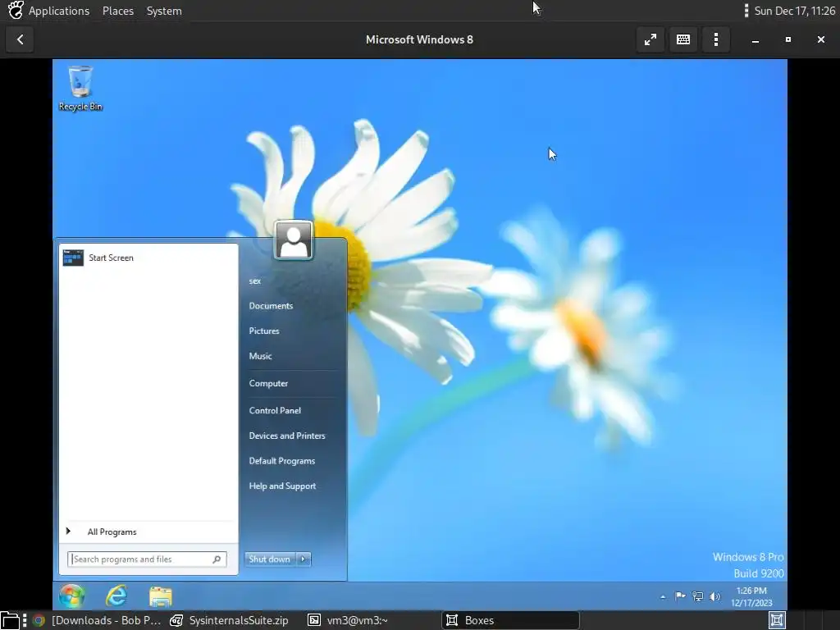Click the show desktop icon in host panel

pyautogui.click(x=10, y=621)
